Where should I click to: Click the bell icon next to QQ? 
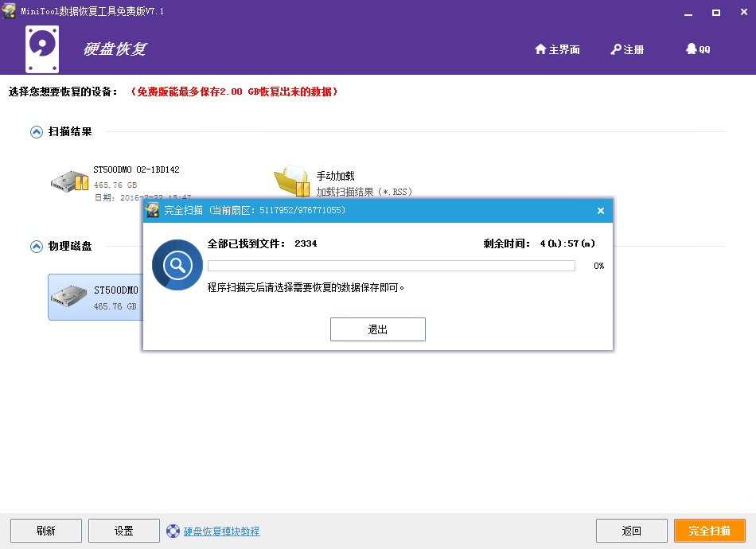coord(692,49)
